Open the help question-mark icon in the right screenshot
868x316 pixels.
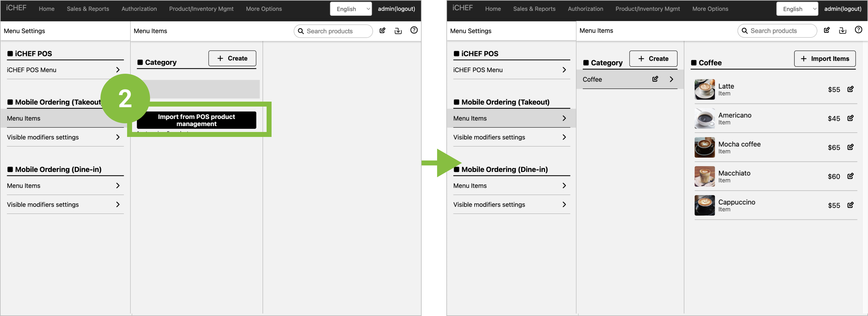(858, 30)
